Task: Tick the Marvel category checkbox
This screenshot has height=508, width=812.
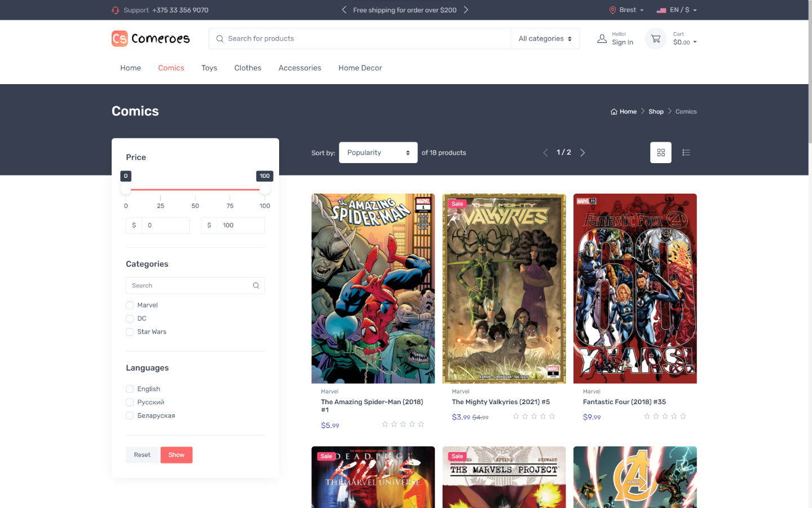Action: (x=130, y=305)
